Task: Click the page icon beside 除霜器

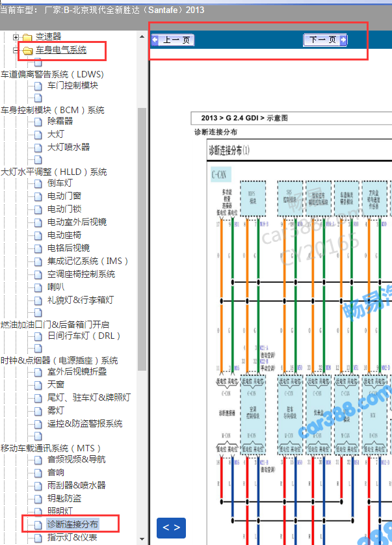Action: (38, 122)
